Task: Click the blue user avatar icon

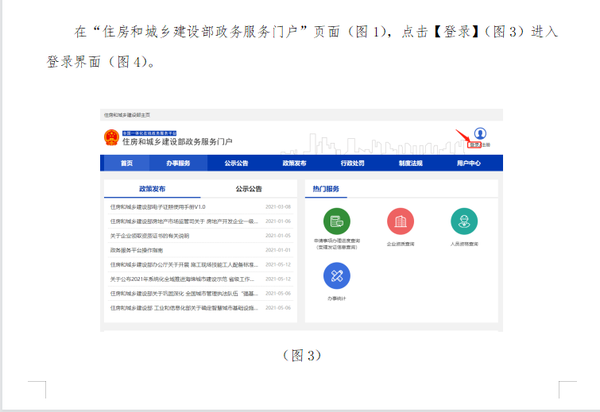Action: (480, 134)
